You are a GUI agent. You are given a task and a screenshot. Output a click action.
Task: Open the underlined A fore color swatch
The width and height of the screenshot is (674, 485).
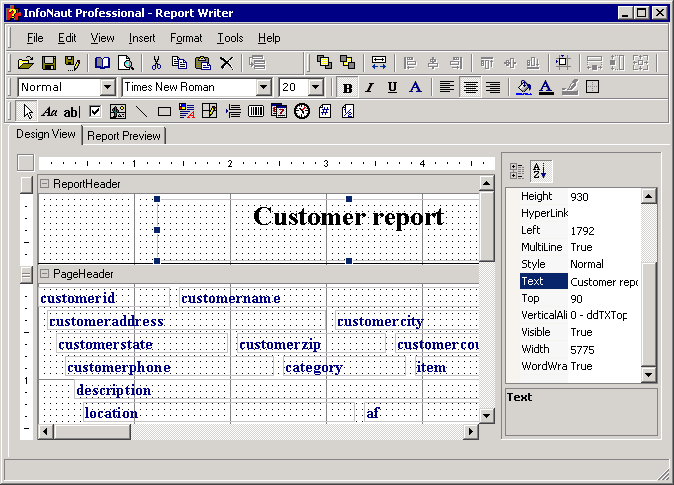[546, 87]
